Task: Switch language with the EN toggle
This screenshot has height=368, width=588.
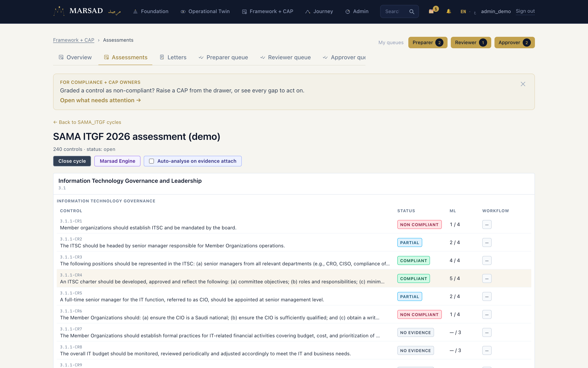Action: click(463, 11)
